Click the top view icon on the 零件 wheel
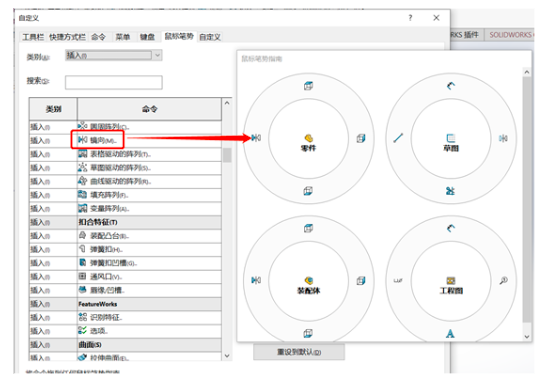The width and height of the screenshot is (555, 388). pos(308,86)
